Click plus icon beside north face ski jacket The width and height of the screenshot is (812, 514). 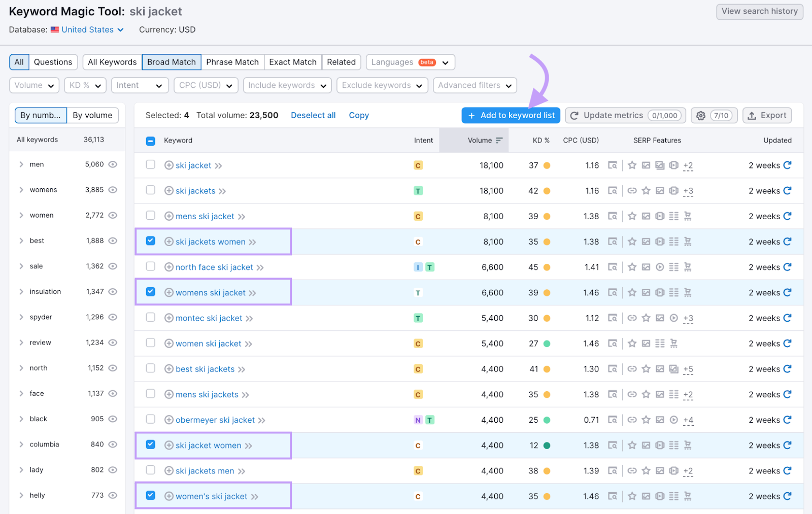pos(169,267)
